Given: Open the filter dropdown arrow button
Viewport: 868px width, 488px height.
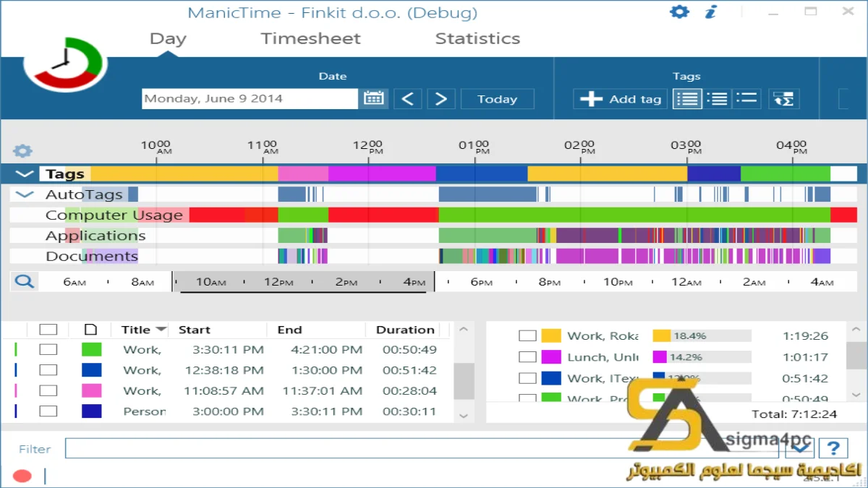Looking at the screenshot, I should pyautogui.click(x=800, y=448).
